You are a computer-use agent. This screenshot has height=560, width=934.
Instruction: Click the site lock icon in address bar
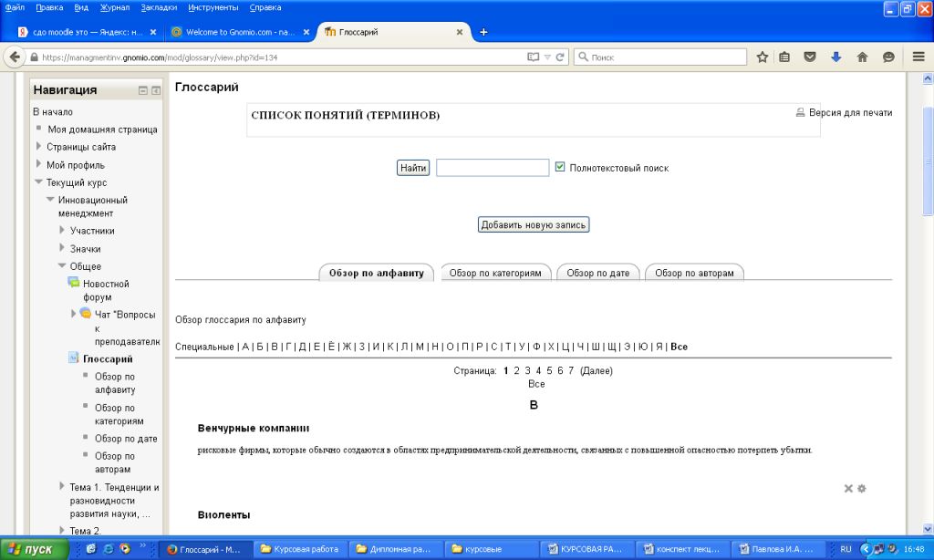(34, 57)
